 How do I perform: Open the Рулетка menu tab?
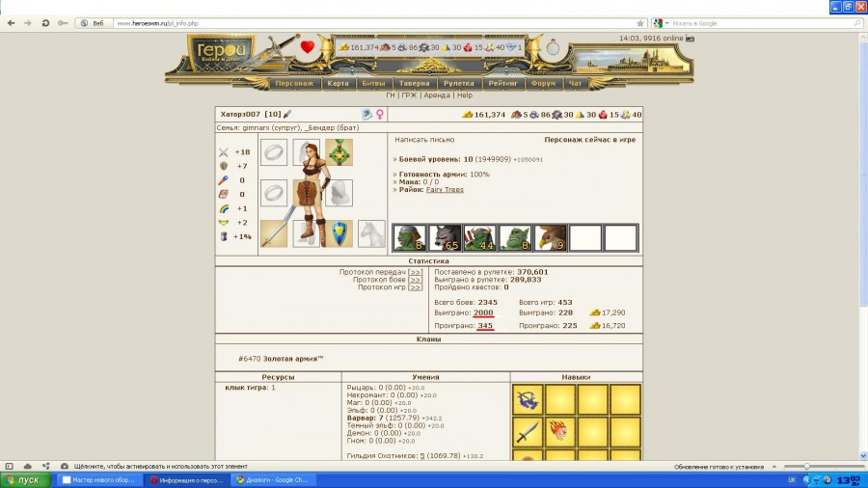(x=458, y=84)
